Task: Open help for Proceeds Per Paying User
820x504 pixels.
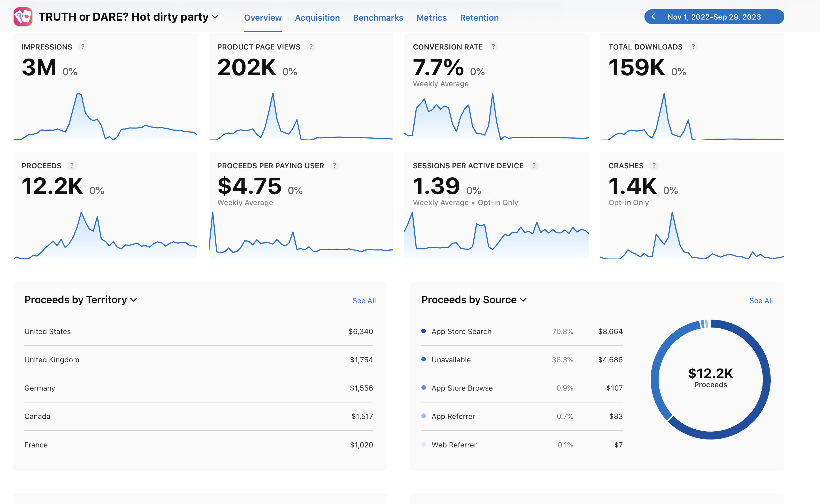Action: [x=335, y=165]
